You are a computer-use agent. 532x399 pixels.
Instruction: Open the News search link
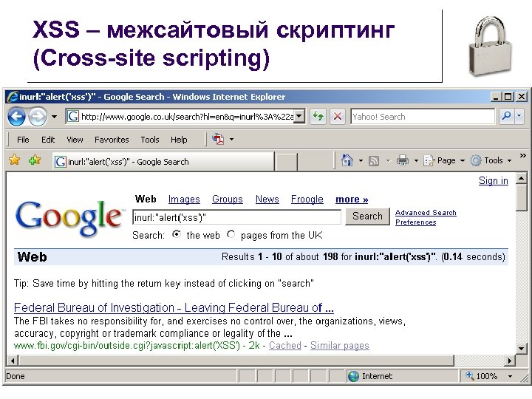tap(267, 199)
